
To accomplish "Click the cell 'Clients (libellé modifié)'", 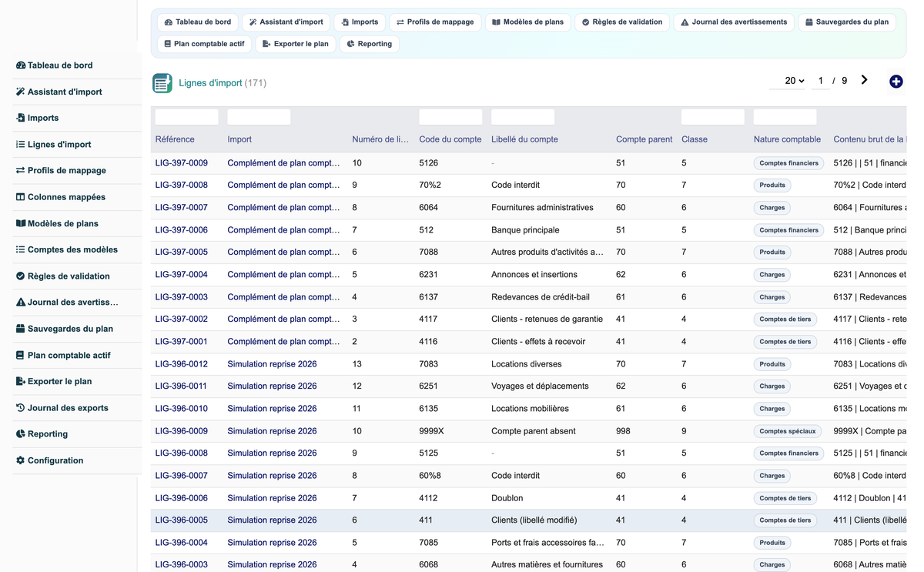I will click(x=534, y=520).
